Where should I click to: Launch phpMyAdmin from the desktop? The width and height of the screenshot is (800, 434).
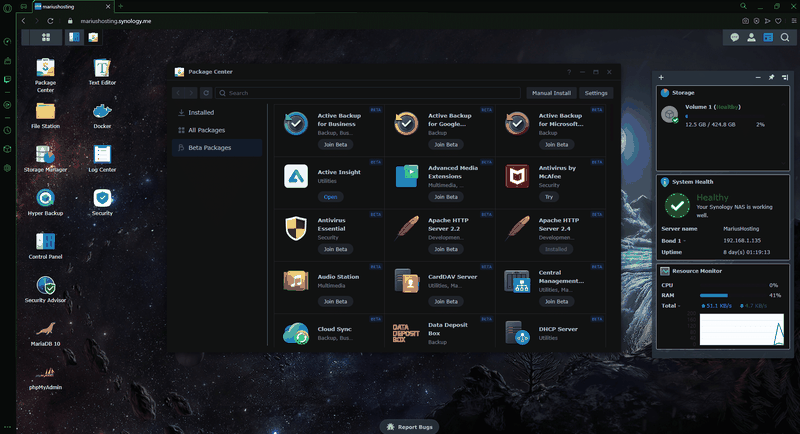click(x=45, y=376)
